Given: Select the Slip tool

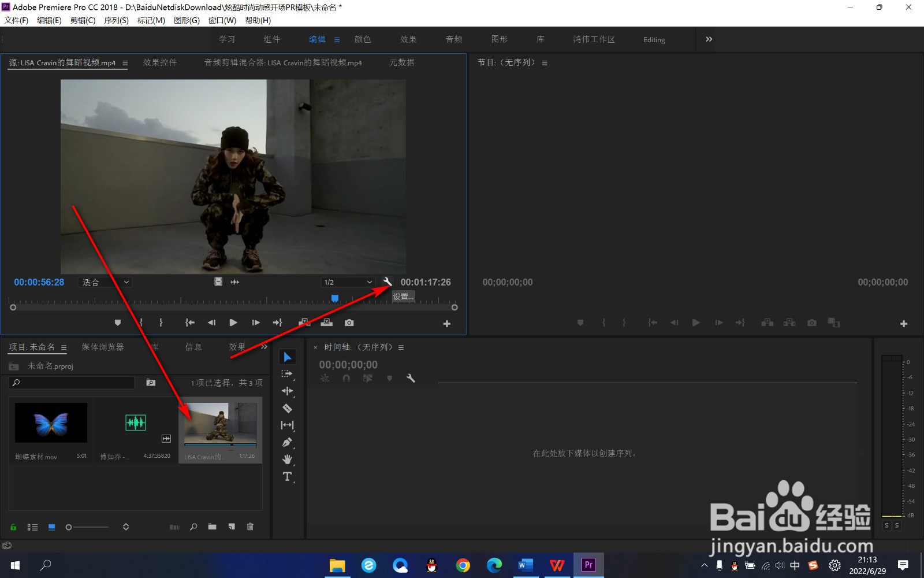Looking at the screenshot, I should tap(287, 425).
